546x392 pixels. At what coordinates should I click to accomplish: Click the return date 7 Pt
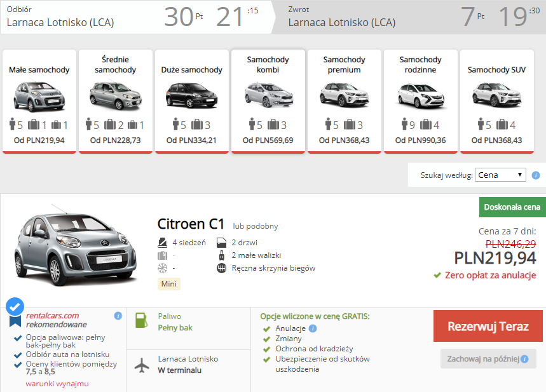472,17
